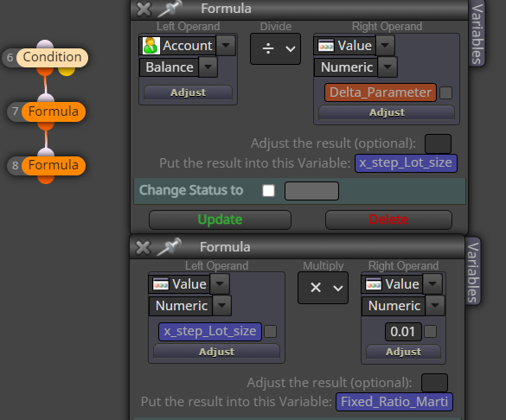Click Adjust under the 0.01 operand
The width and height of the screenshot is (506, 420).
coord(403,352)
